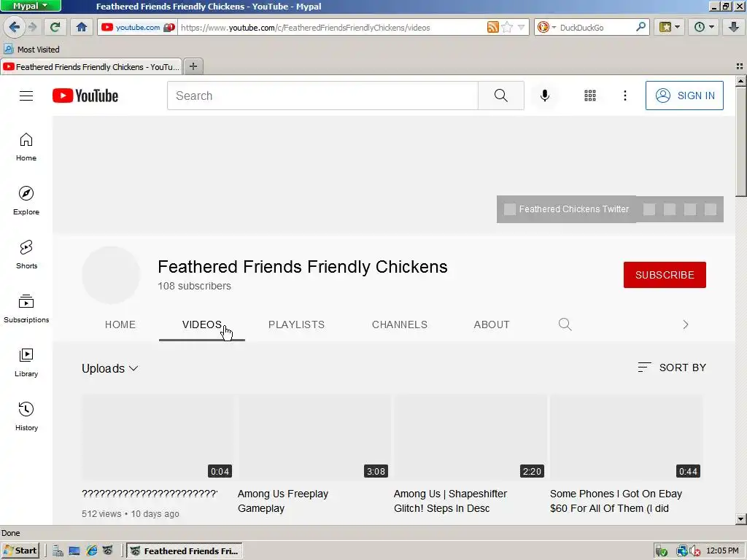This screenshot has height=560, width=747.
Task: Open the YouTube apps grid icon
Action: coord(589,96)
